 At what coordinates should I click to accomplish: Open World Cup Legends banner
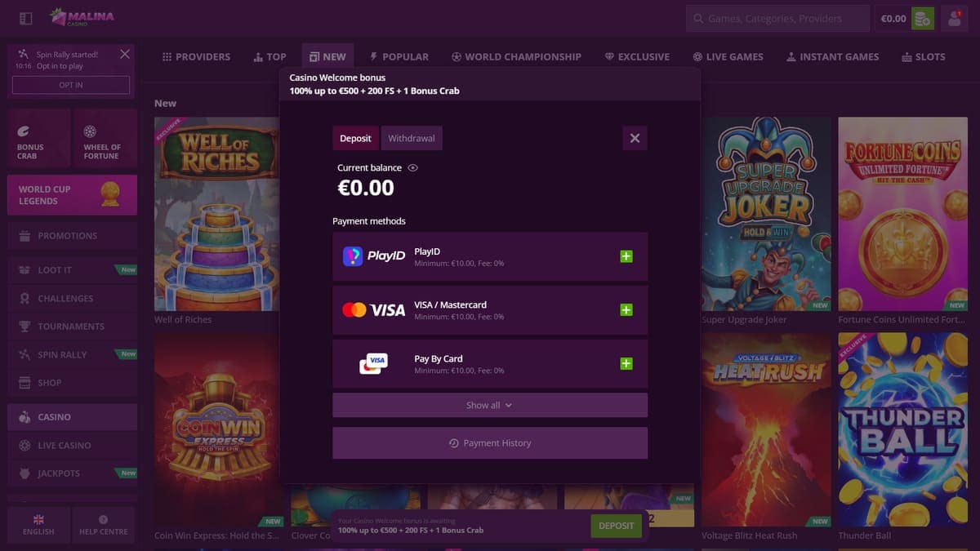pyautogui.click(x=72, y=195)
